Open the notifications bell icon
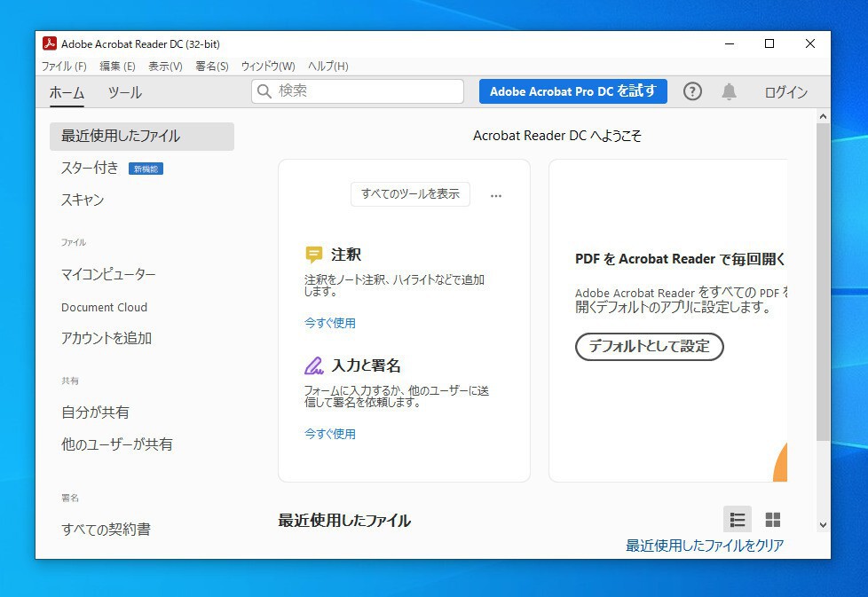Image resolution: width=868 pixels, height=597 pixels. click(x=729, y=91)
